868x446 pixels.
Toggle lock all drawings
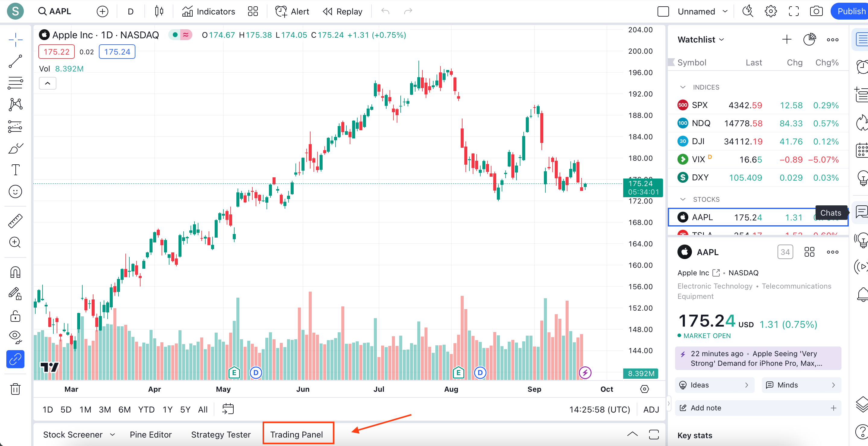[15, 316]
